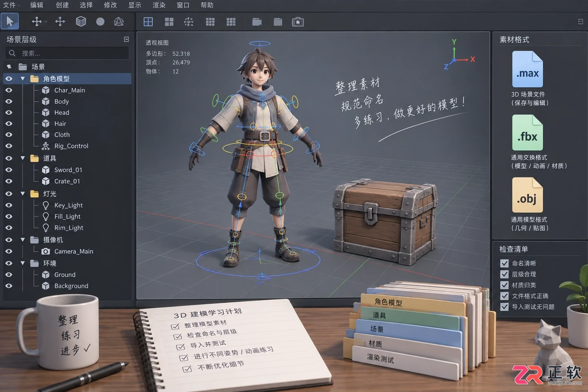Hide the Background object
Viewport: 588px width, 392px height.
[9, 286]
